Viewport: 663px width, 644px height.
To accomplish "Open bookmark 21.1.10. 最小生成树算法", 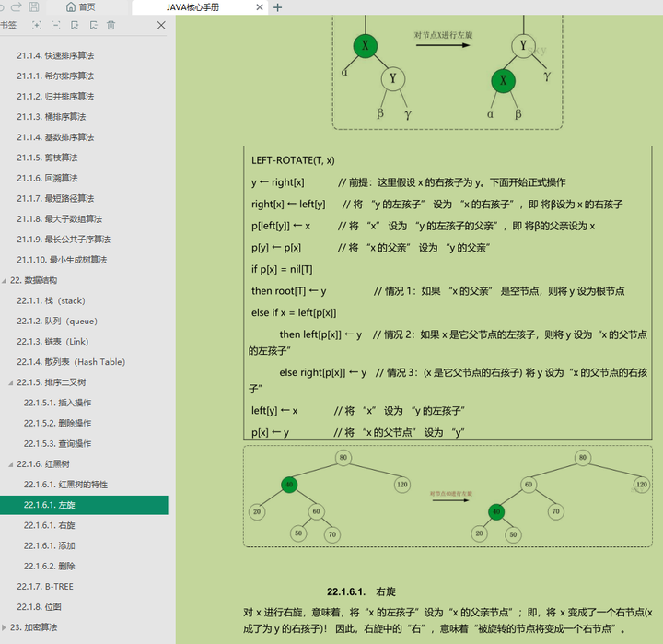I will point(62,260).
